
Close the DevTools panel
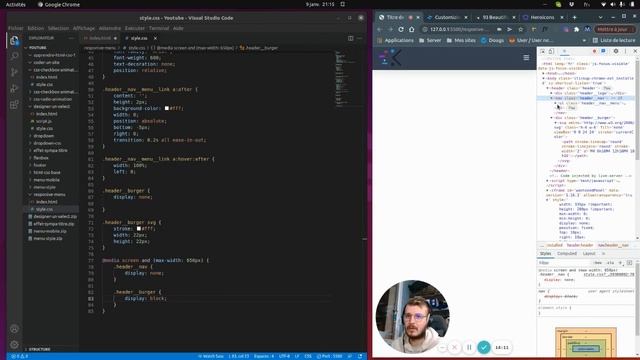click(x=635, y=51)
